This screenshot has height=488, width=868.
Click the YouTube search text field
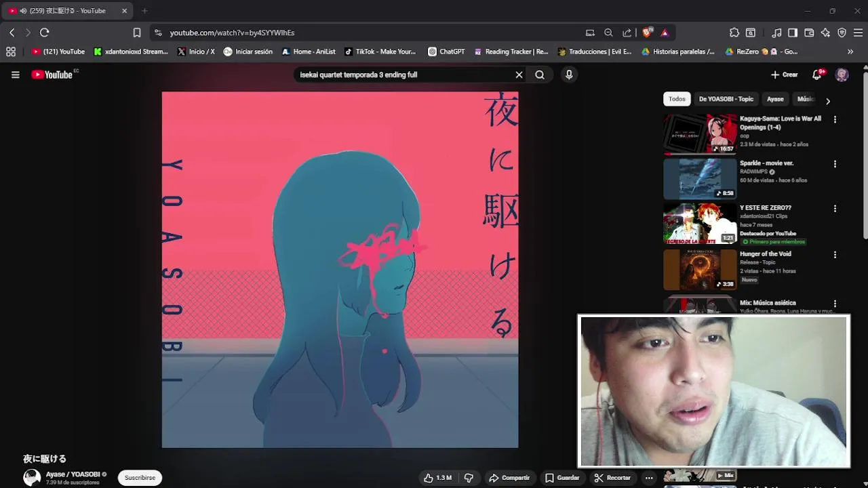[x=405, y=75]
